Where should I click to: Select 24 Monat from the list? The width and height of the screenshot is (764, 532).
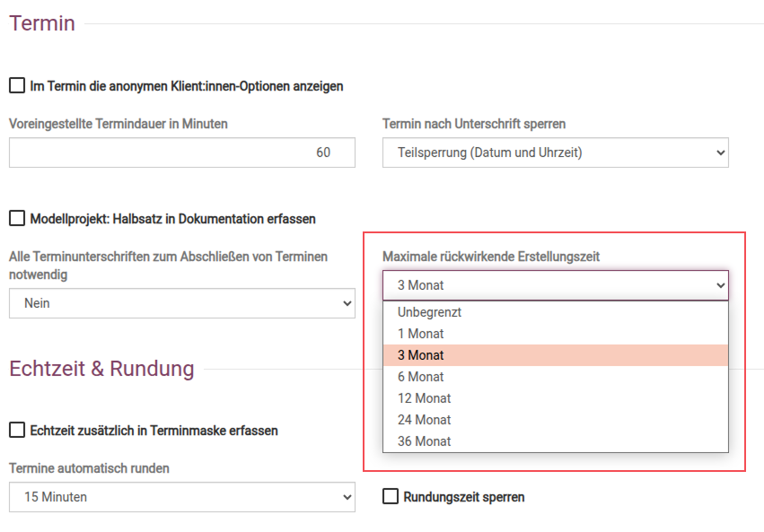(x=424, y=420)
